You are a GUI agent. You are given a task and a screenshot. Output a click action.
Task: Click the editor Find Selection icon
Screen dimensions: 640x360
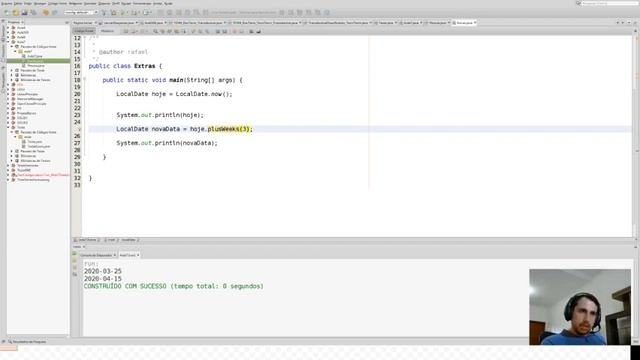coord(156,31)
